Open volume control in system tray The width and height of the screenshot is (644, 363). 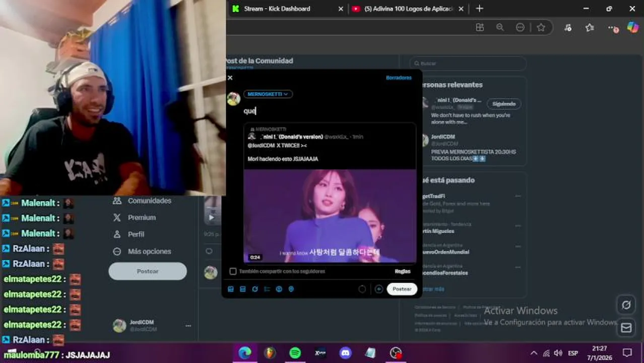558,353
